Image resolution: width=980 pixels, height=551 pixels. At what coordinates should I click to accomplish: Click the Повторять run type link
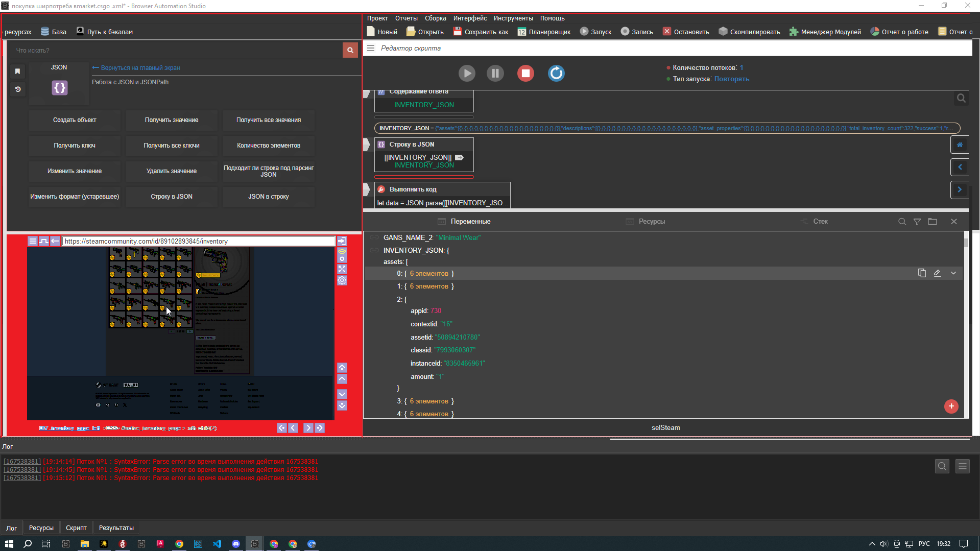tap(731, 79)
